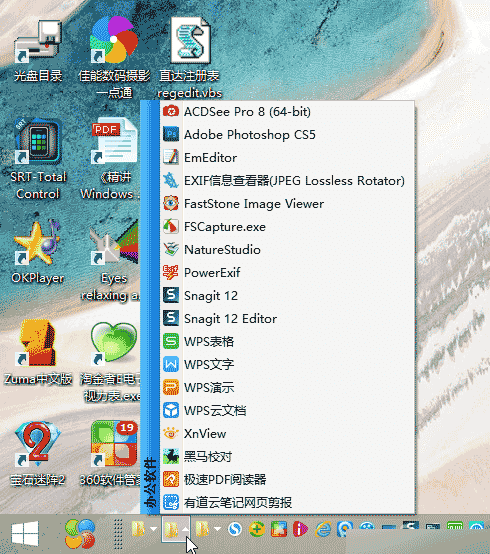This screenshot has width=490, height=554.
Task: Select the 光盘目录 desktop shortcut
Action: point(38,51)
